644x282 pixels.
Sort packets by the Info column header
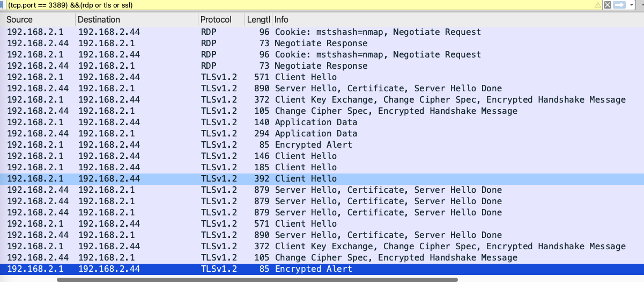click(x=458, y=20)
